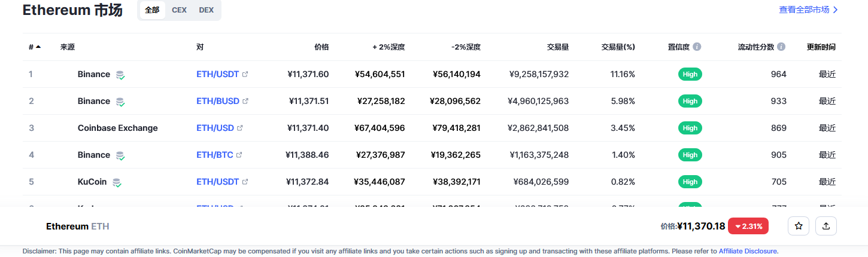Image resolution: width=868 pixels, height=257 pixels.
Task: Click the share upload icon button
Action: click(826, 226)
